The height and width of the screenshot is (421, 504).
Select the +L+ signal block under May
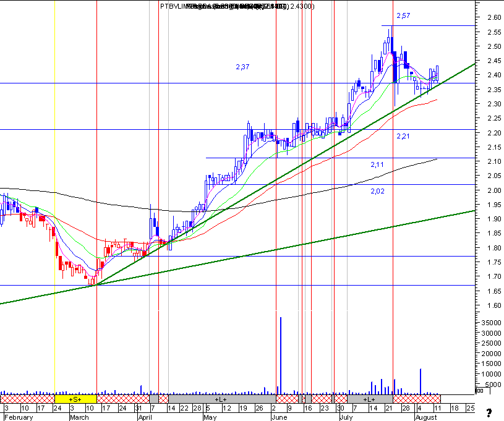point(222,399)
